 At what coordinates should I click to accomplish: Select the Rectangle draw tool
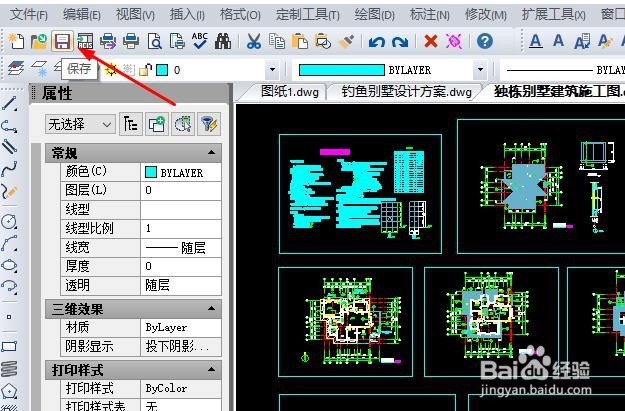10,346
